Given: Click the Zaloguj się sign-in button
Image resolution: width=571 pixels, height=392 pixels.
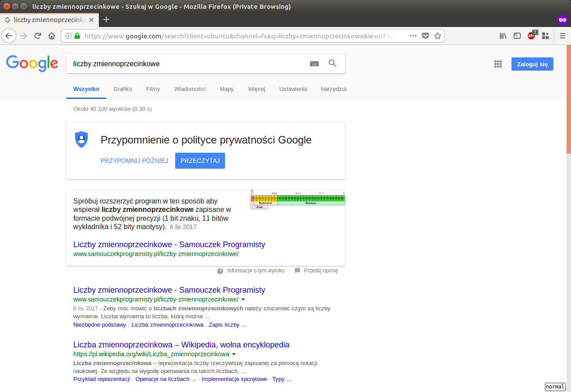Looking at the screenshot, I should [x=532, y=64].
